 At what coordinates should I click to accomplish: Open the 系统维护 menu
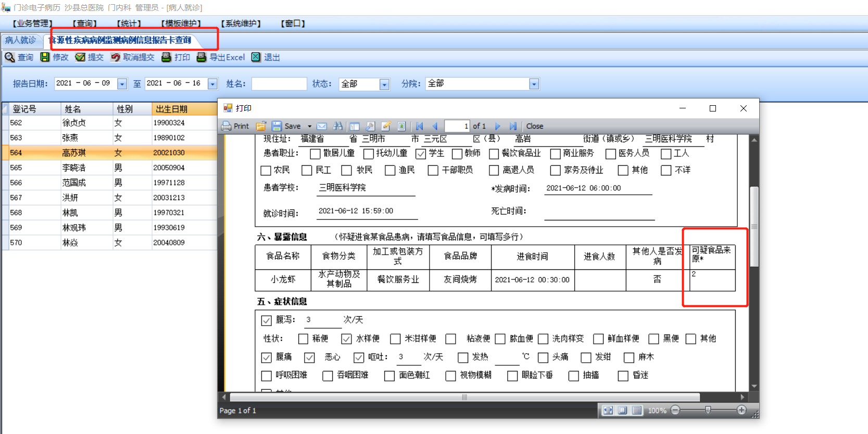tap(241, 23)
